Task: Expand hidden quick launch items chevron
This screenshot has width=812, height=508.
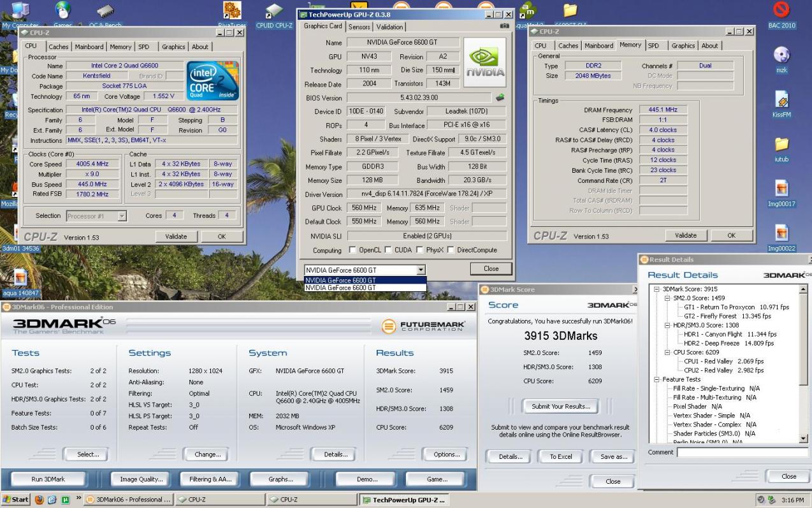Action: coord(79,498)
